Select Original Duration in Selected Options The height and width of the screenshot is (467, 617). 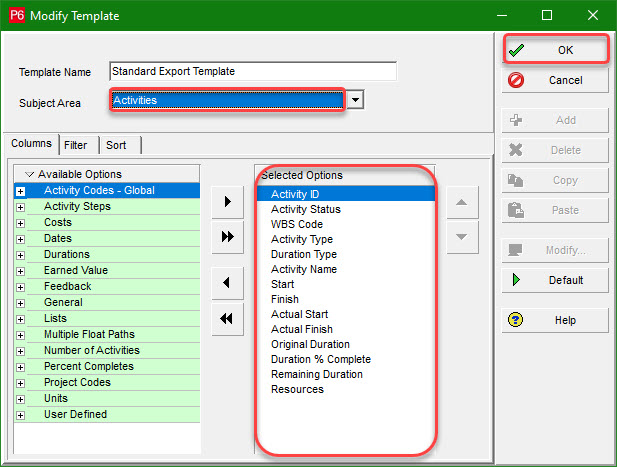[x=346, y=344]
